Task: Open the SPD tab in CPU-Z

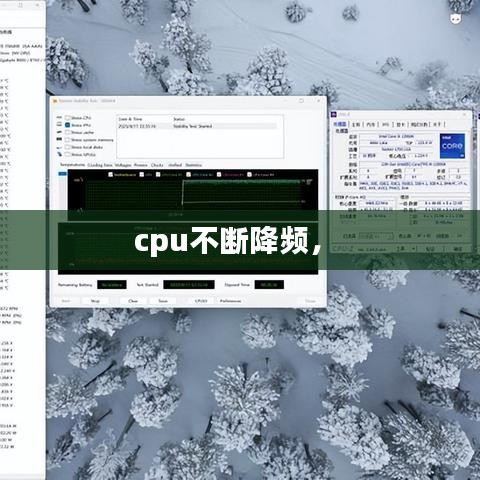Action: click(x=386, y=124)
